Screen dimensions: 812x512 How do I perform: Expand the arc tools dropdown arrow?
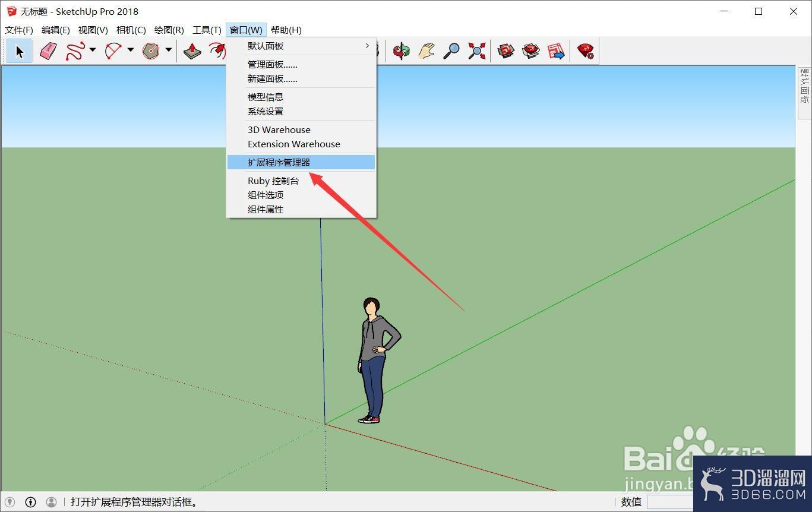pyautogui.click(x=131, y=50)
